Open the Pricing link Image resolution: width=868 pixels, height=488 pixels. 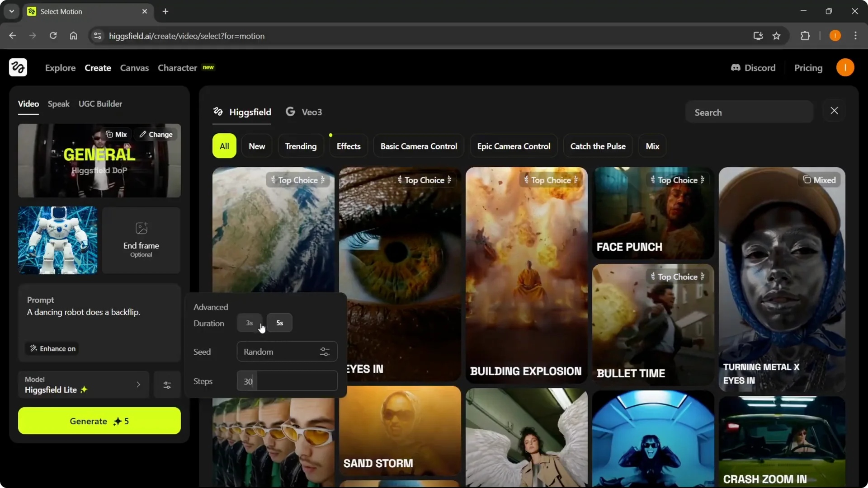tap(809, 67)
